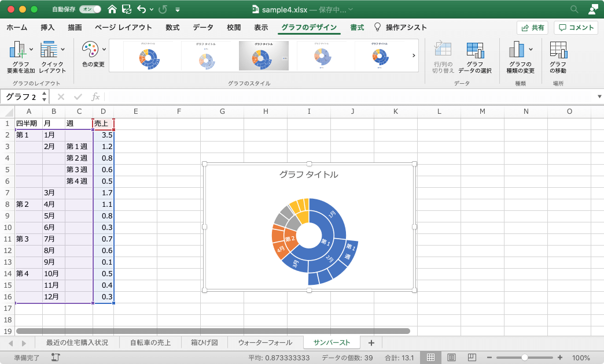Switch to ページ レイアウト tab

click(123, 27)
